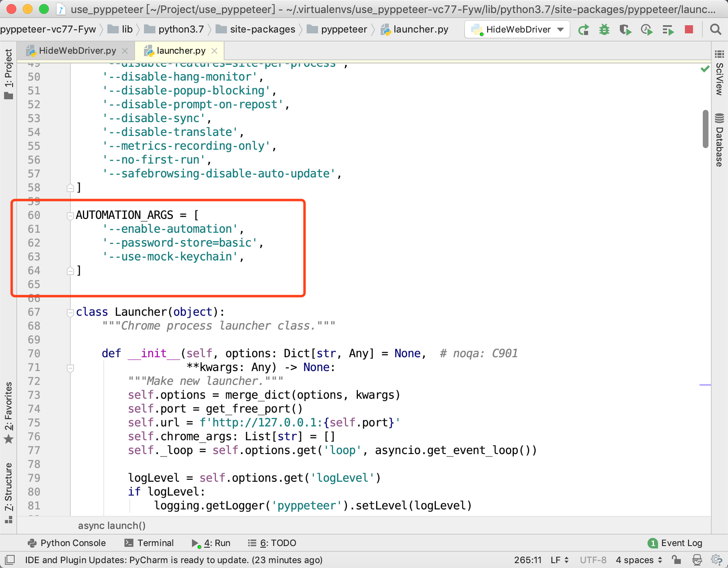Click the python3.7 breadcrumb folder

pyautogui.click(x=174, y=29)
